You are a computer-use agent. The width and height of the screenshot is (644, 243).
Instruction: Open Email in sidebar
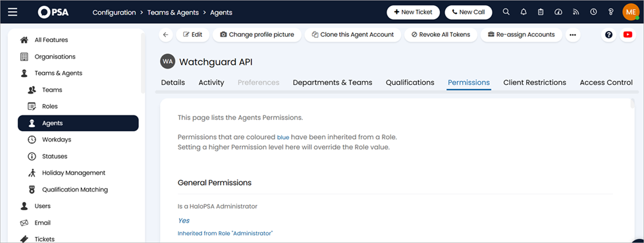pyautogui.click(x=78, y=223)
